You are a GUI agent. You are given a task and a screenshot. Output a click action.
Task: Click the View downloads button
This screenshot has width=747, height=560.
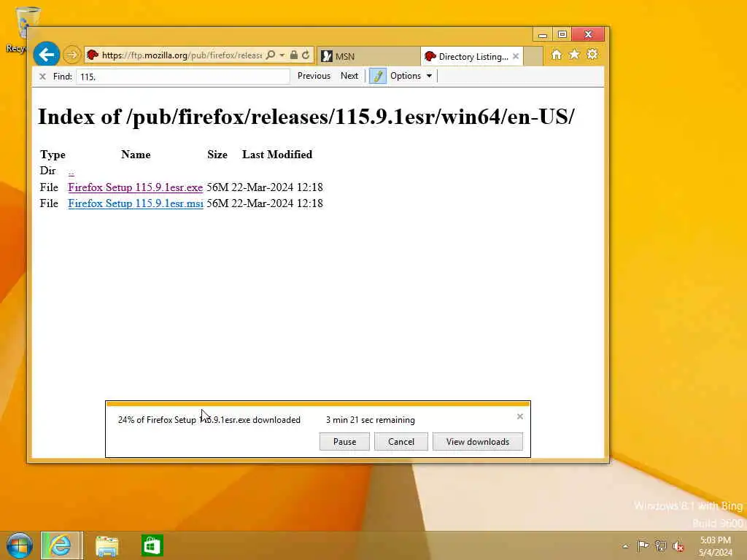[x=477, y=441]
